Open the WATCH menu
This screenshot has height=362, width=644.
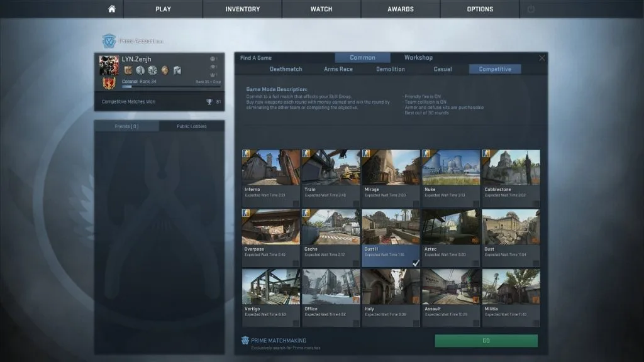[x=321, y=9]
